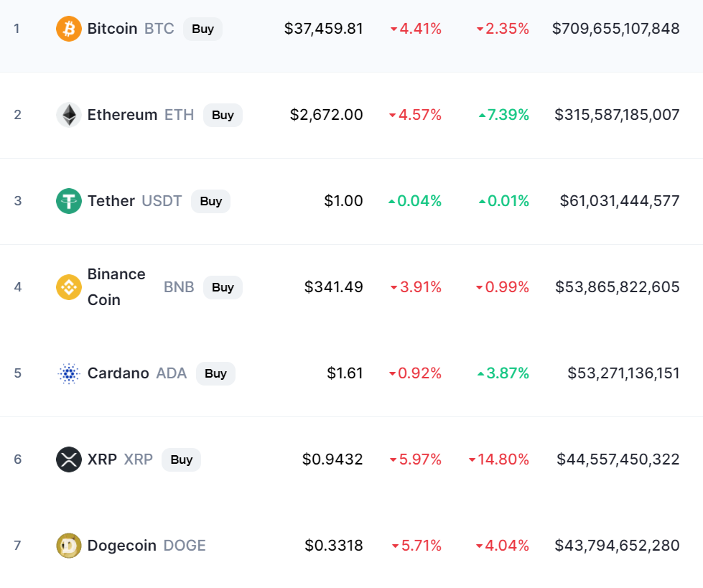Open the Ethereum name link
The width and height of the screenshot is (703, 588).
[x=122, y=115]
